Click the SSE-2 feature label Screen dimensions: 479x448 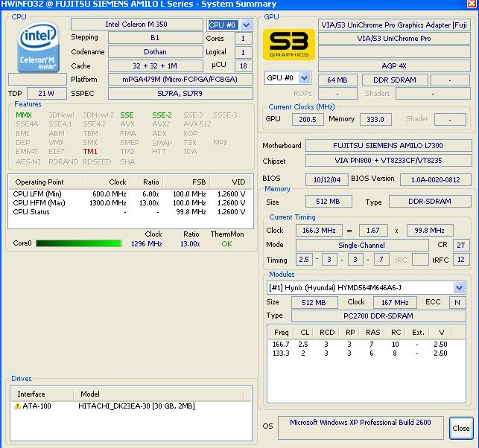(162, 115)
